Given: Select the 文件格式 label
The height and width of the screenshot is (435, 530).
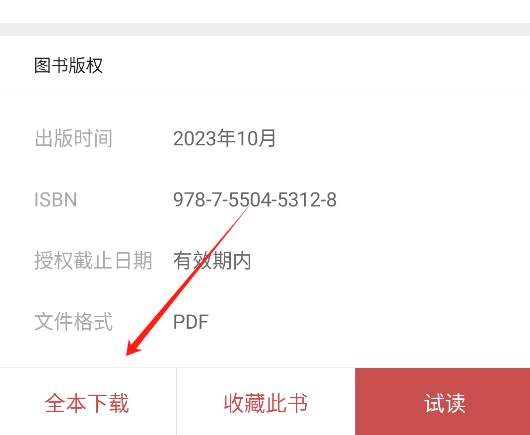Looking at the screenshot, I should (73, 321).
